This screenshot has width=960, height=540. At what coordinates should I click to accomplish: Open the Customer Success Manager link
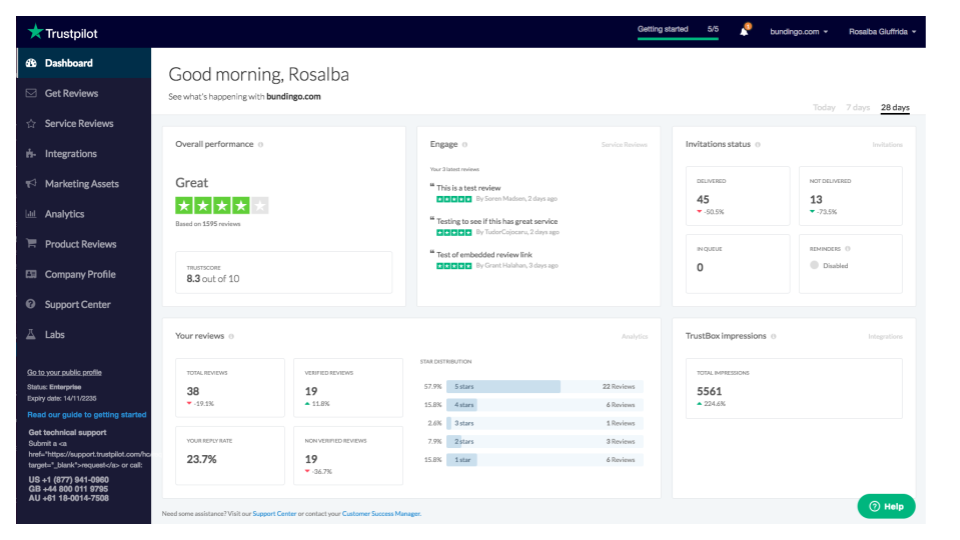[x=381, y=514]
